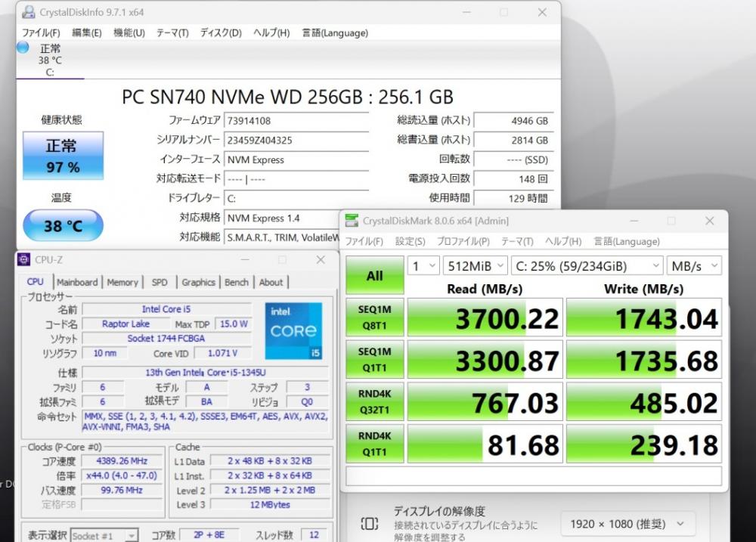The image size is (756, 542).
Task: Click the CrystalDiskInfo title bar app icon
Action: [x=28, y=12]
